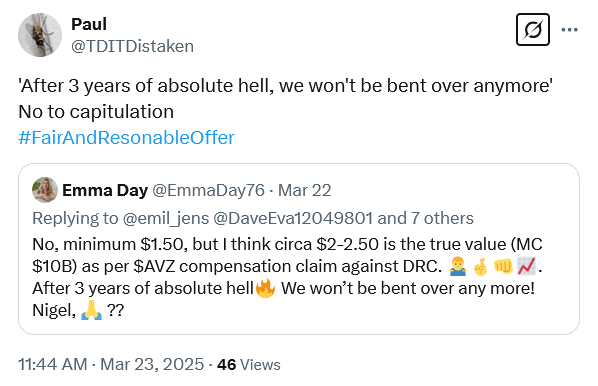Viewport: 598px width, 386px height.
Task: Click the @TDITDistaken handle
Action: pos(132,46)
